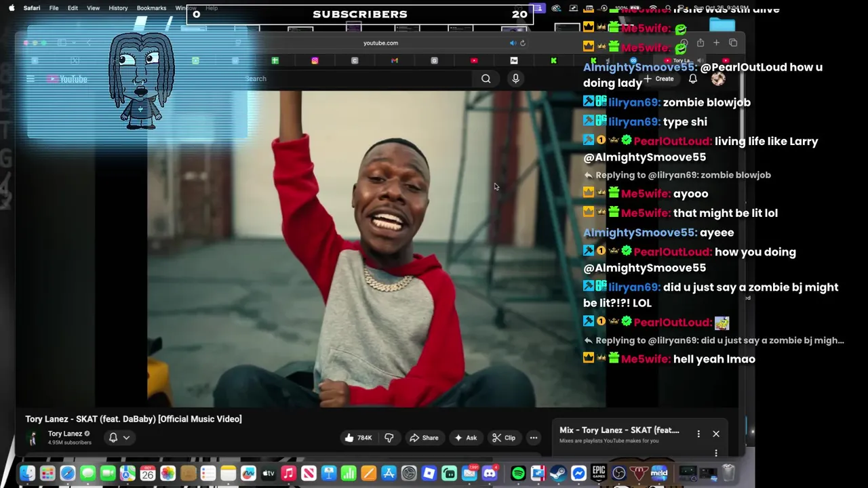Open green plus favorite in Safari bar
The image size is (868, 488).
[x=275, y=61]
